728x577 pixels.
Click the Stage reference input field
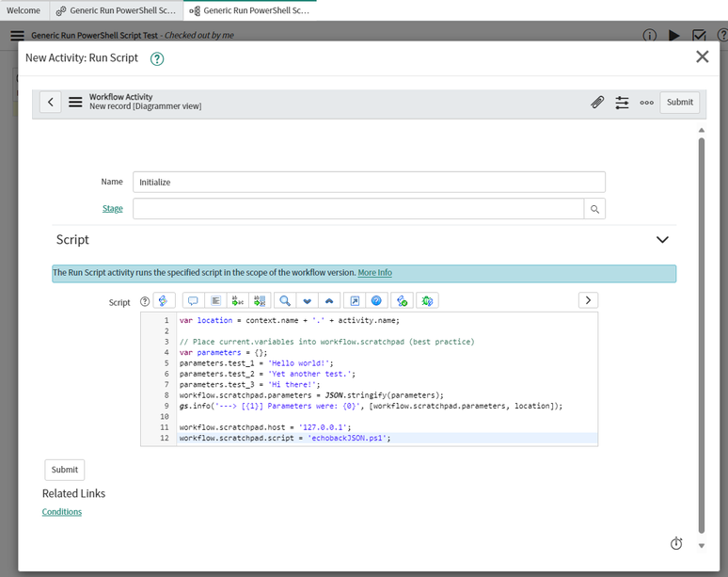[x=358, y=209]
